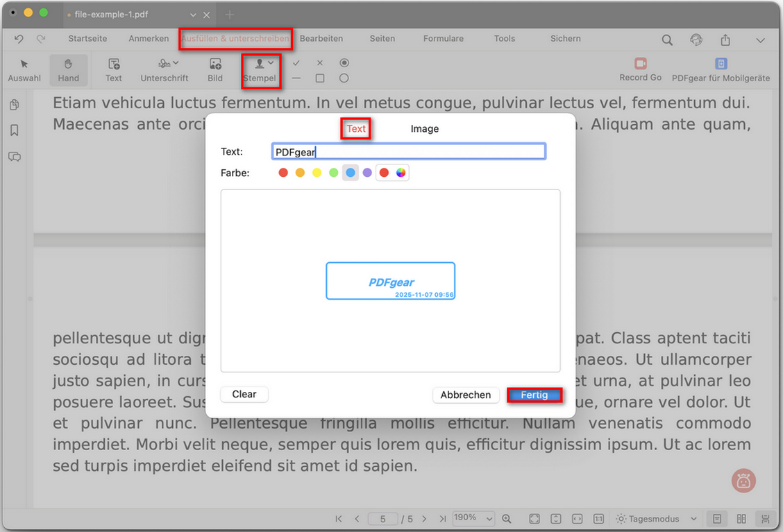Open the AI assistant robot button
Screen dimensions: 783x532
743,481
